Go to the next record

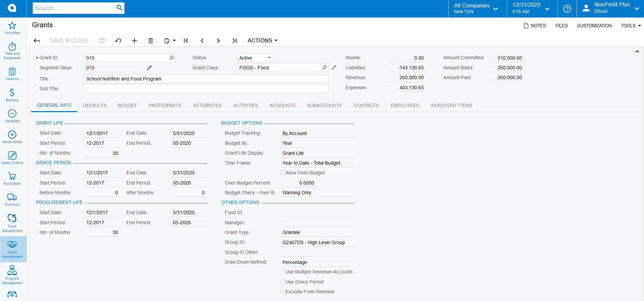[218, 41]
